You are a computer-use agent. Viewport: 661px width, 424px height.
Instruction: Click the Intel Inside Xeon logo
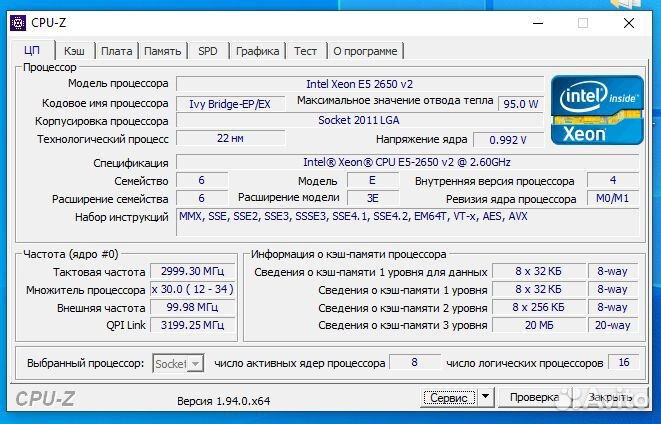coord(597,110)
